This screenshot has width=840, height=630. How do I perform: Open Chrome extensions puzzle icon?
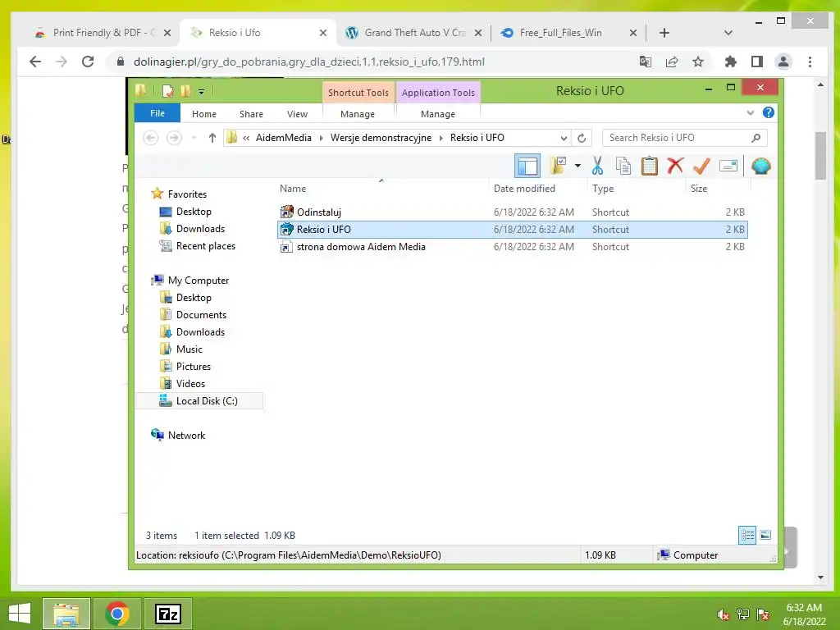730,62
